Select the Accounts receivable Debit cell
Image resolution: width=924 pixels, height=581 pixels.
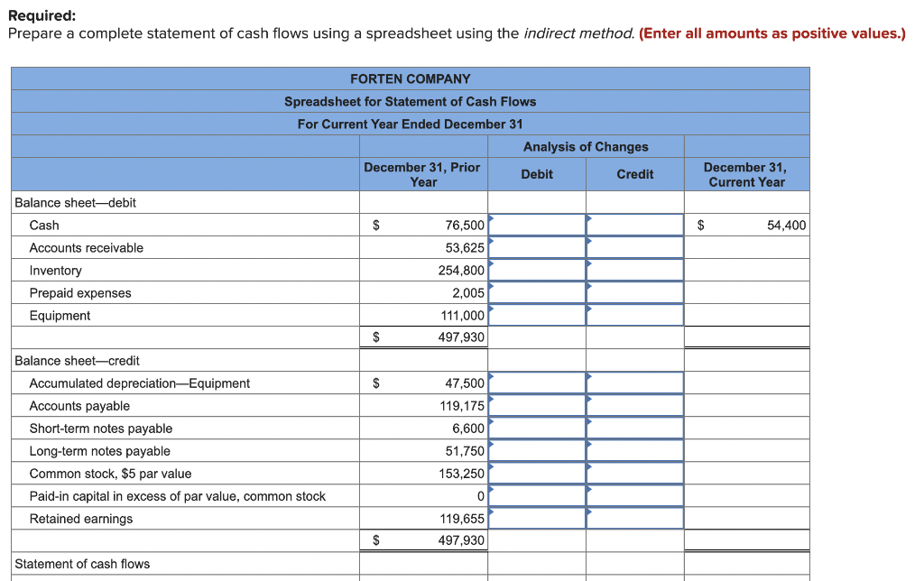pyautogui.click(x=537, y=247)
